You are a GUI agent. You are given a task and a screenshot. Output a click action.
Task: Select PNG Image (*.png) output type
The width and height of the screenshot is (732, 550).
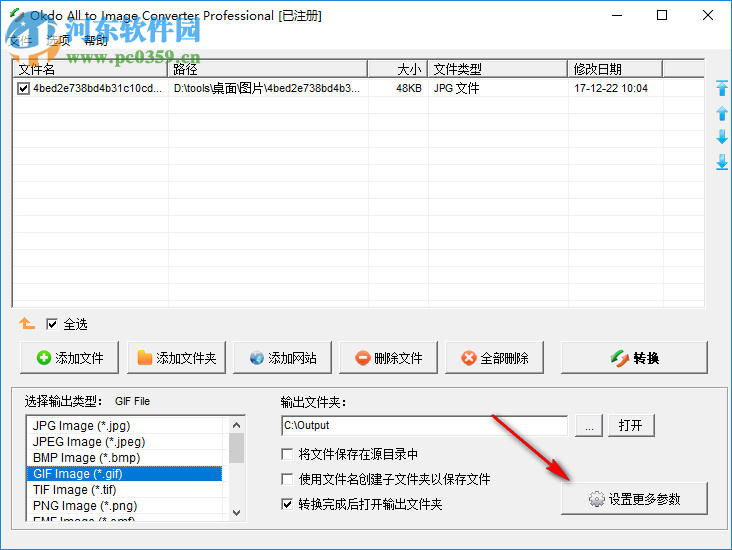[124, 506]
